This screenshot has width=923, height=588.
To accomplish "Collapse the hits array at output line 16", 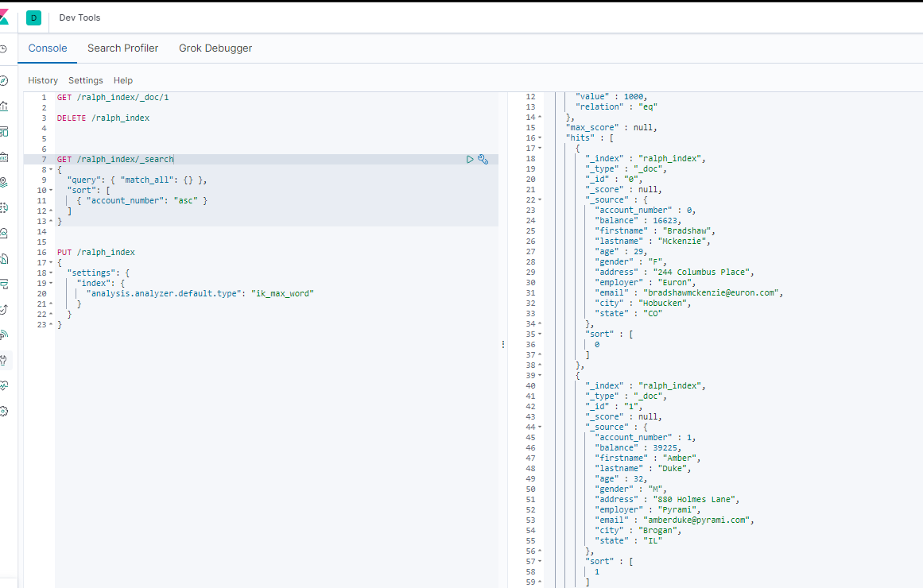I will 540,138.
